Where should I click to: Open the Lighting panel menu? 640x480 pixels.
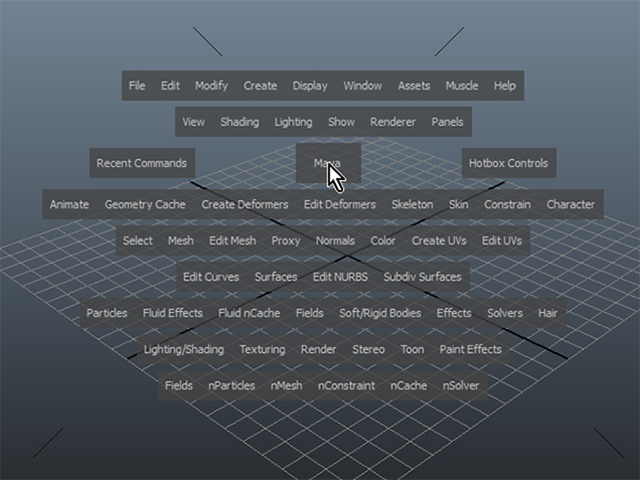[x=293, y=122]
